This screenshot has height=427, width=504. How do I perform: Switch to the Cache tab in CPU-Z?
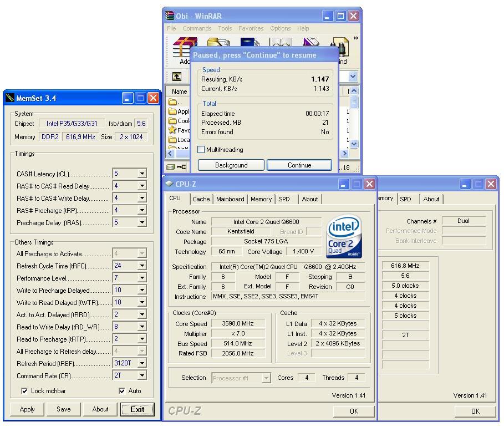click(201, 199)
